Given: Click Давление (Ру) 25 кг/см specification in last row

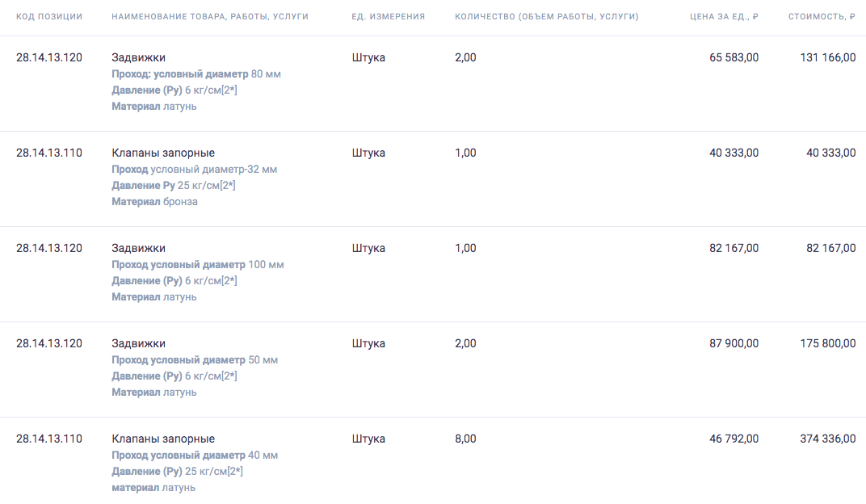Looking at the screenshot, I should pos(177,472).
